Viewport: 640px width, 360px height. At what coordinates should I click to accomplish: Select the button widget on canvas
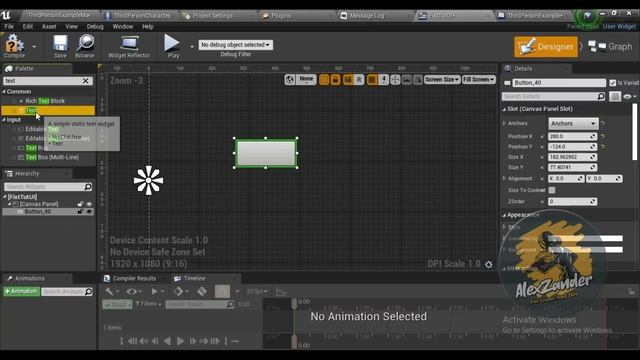266,153
